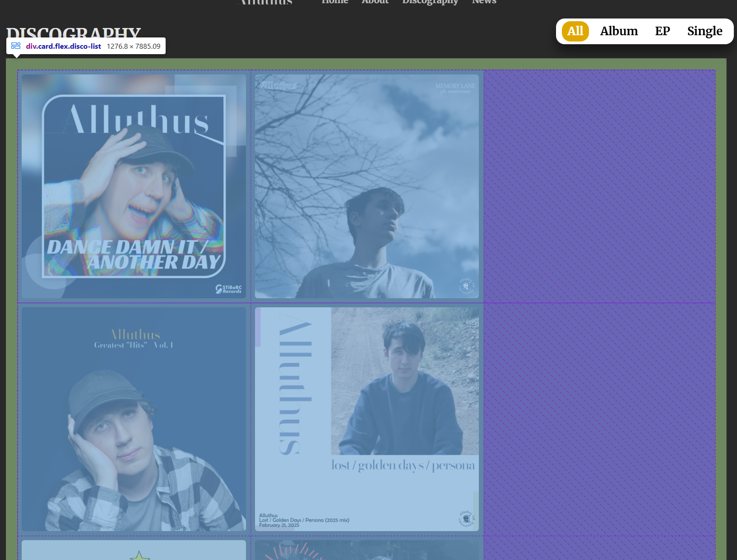This screenshot has height=560, width=737.
Task: Click the flex layout icon in the inspector tooltip
Action: point(16,46)
